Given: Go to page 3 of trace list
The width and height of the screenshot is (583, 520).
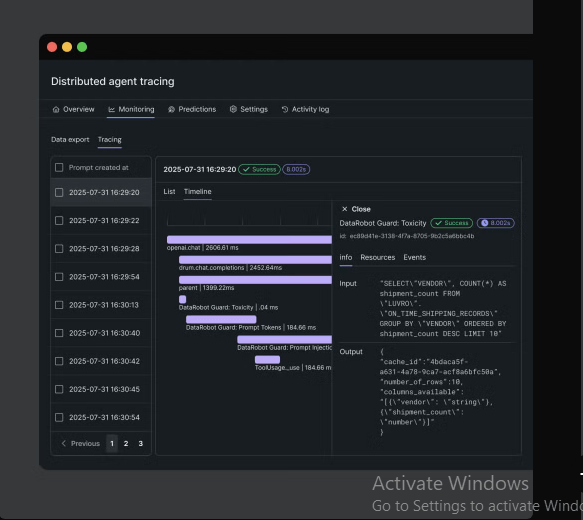Looking at the screenshot, I should pyautogui.click(x=141, y=443).
